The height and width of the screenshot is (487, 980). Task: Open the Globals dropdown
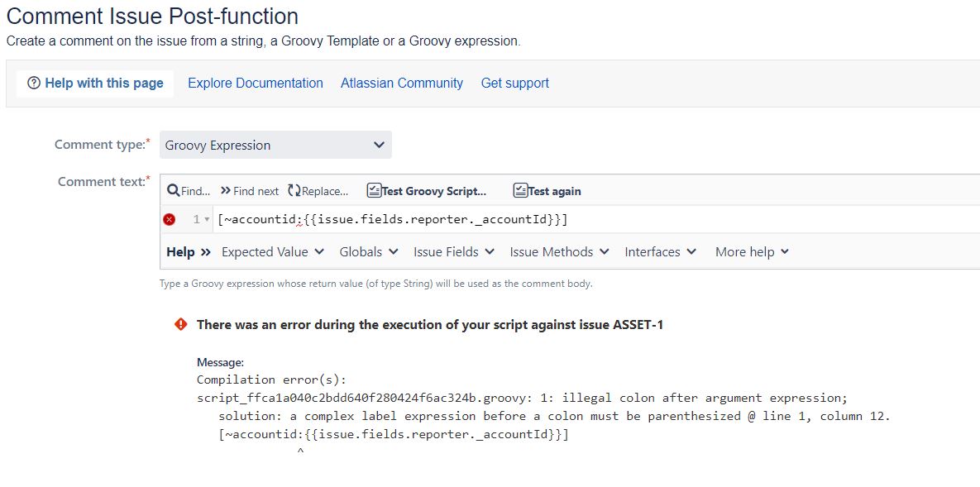click(x=368, y=251)
